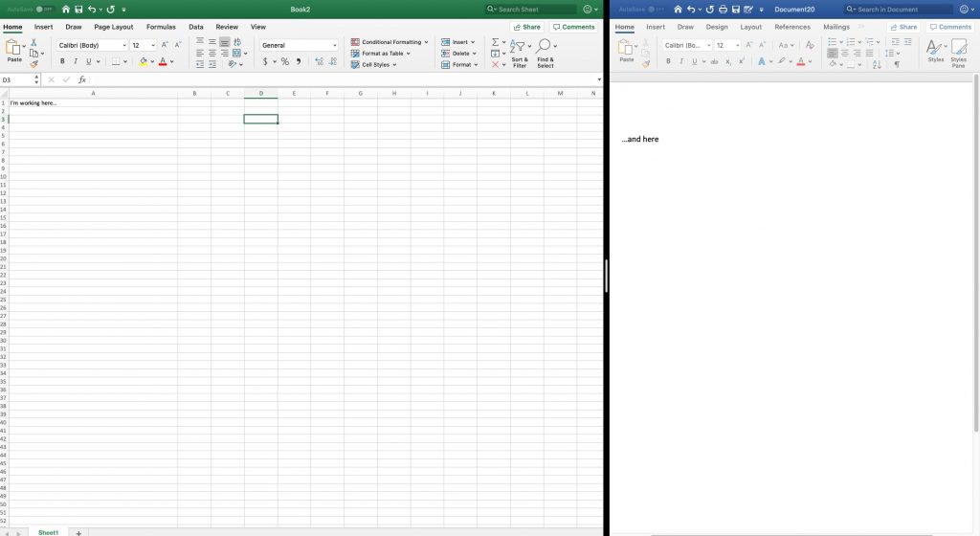Increase font size in Excel
This screenshot has width=980, height=536.
(165, 45)
